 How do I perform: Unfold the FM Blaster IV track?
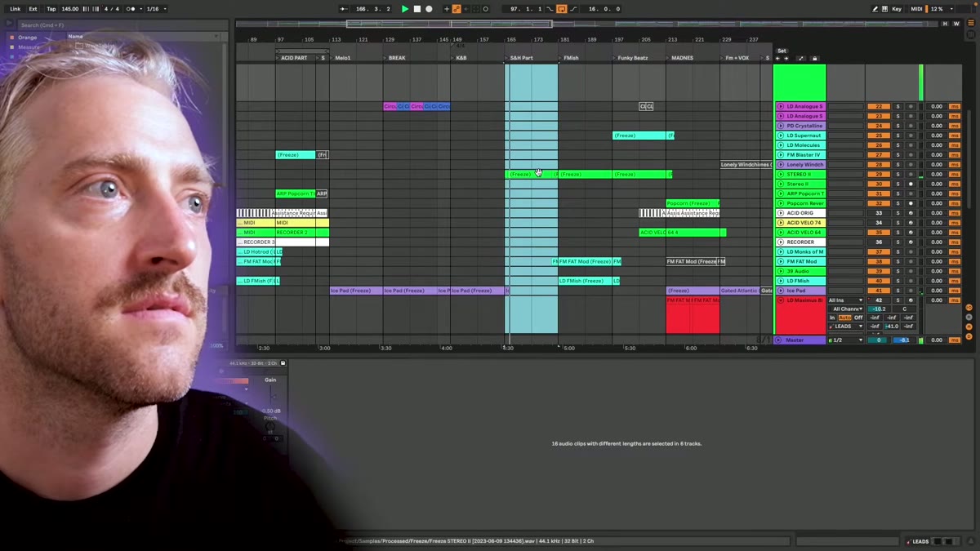coord(781,155)
